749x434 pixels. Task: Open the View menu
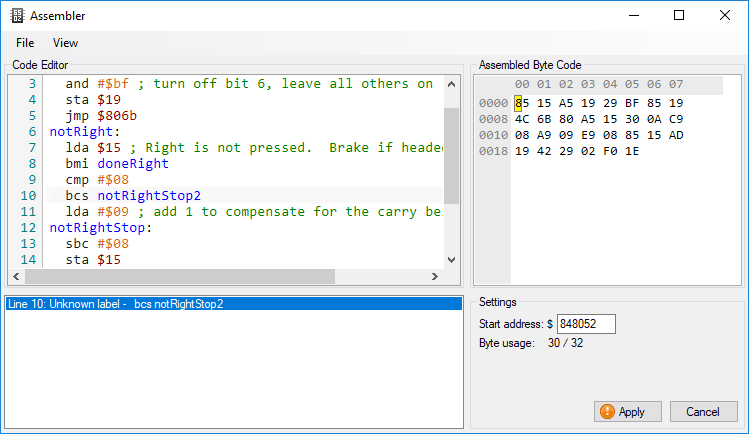(65, 43)
